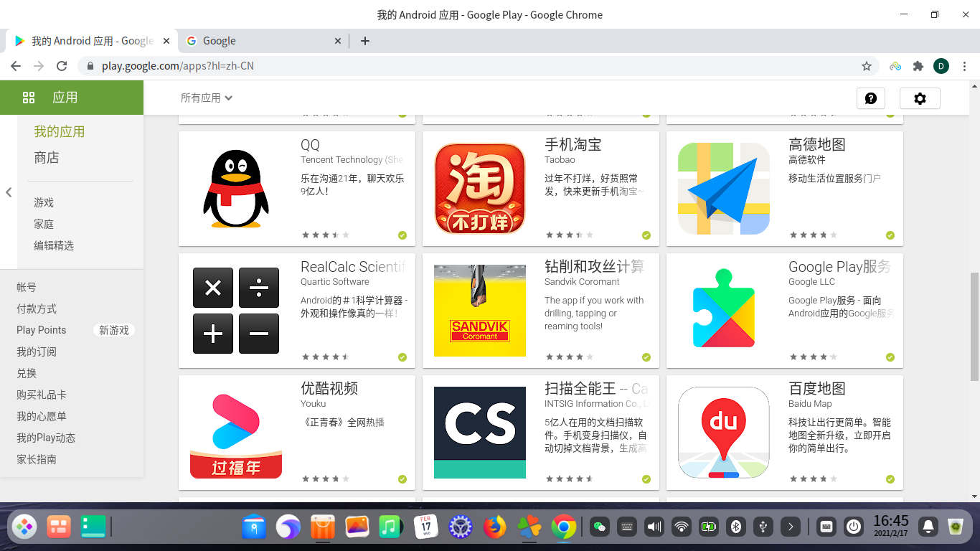Click the RealCalc calculator app icon
This screenshot has width=980, height=551.
pos(236,311)
